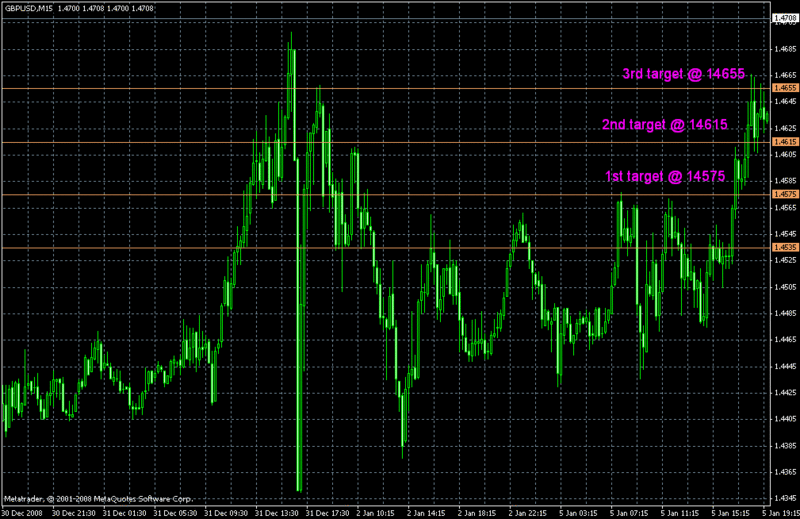Click the orange 1.4575 price tag on axis
Image resolution: width=800 pixels, height=519 pixels.
coord(785,194)
